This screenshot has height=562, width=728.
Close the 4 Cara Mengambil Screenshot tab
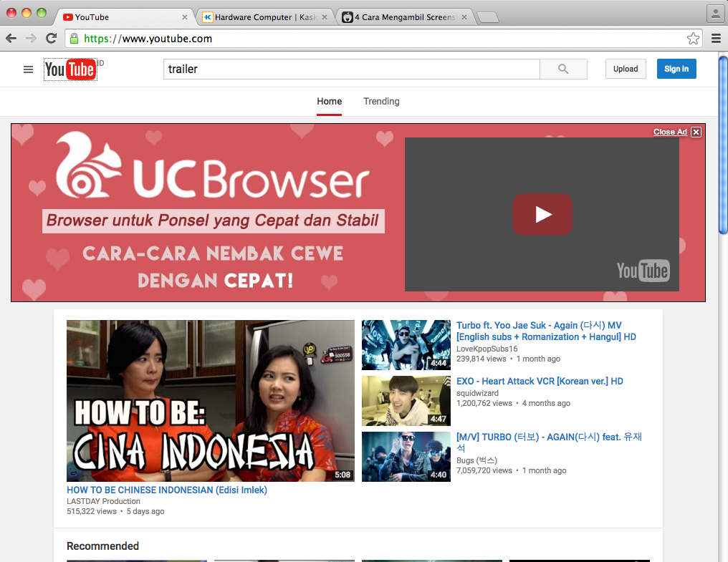[464, 17]
